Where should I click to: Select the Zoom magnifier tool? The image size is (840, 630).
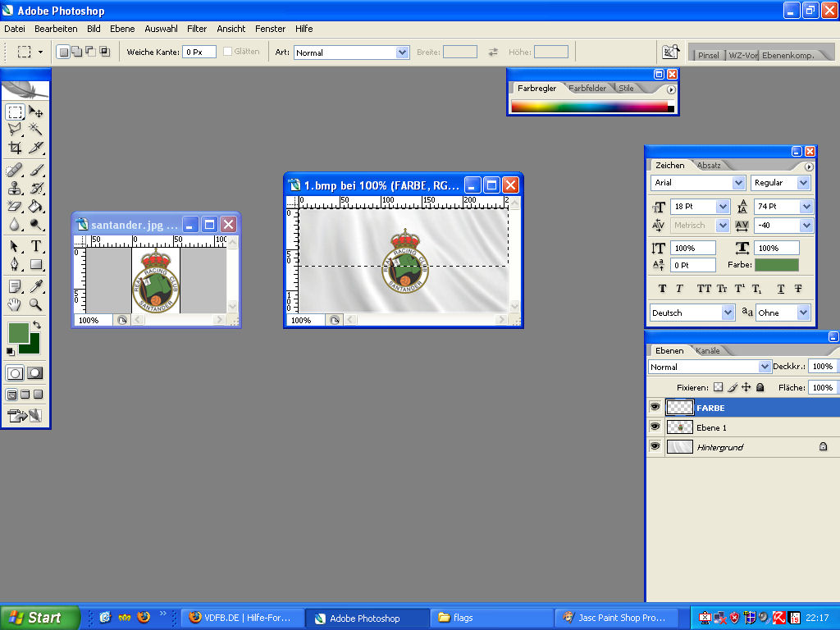pyautogui.click(x=36, y=304)
